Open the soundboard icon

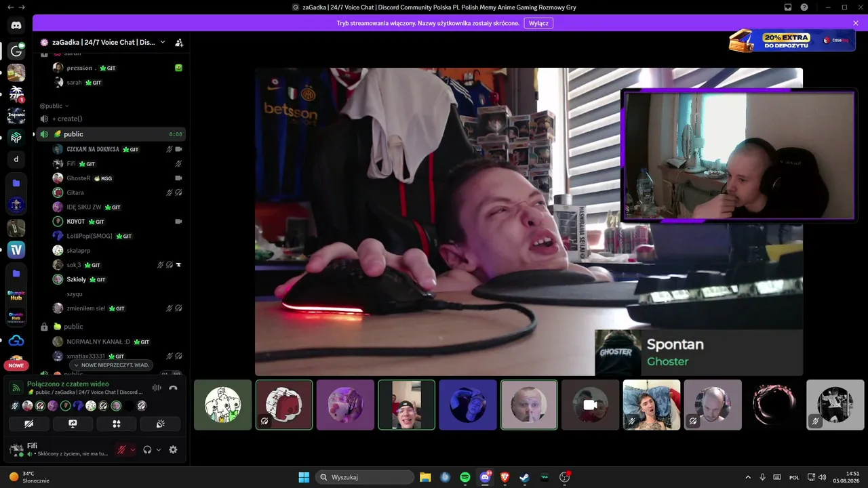pyautogui.click(x=160, y=424)
